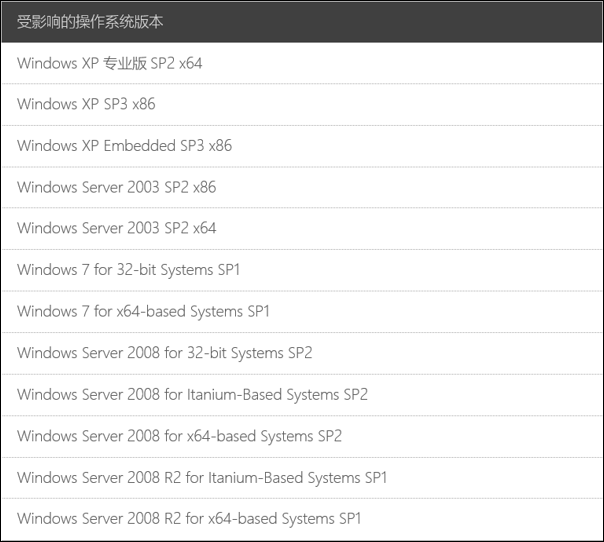
Task: Click "操作系统" in the table header
Action: coord(104,22)
